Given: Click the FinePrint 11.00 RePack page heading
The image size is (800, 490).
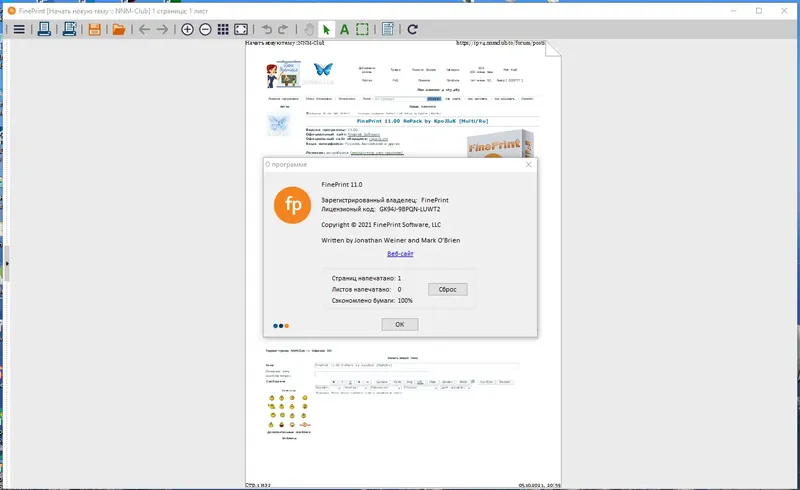Looking at the screenshot, I should tap(422, 121).
